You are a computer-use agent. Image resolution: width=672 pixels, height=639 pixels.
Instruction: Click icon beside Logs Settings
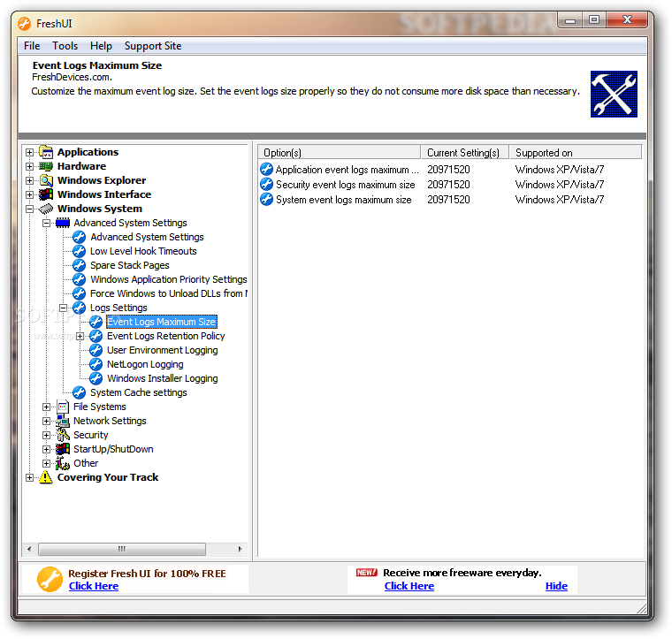79,308
